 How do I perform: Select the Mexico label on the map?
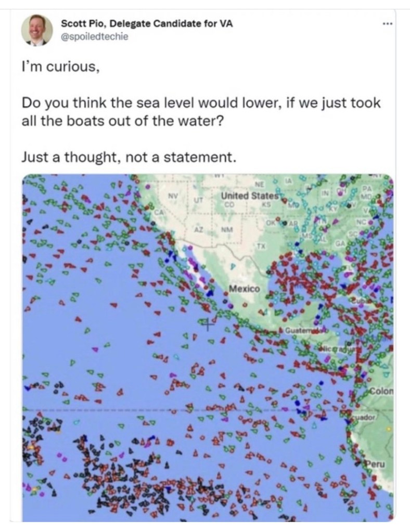[x=247, y=287]
